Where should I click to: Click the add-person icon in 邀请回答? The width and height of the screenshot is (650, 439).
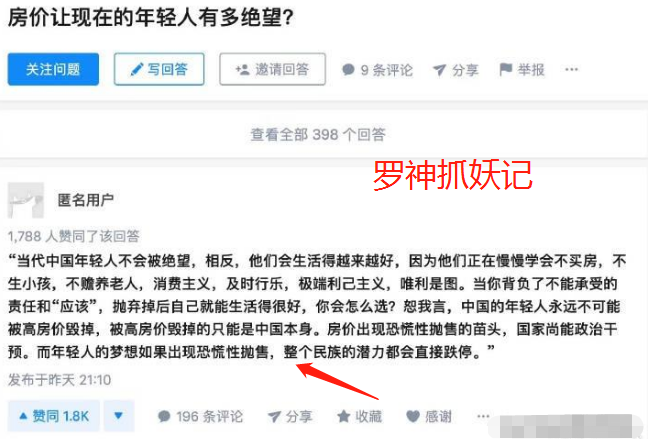click(243, 69)
